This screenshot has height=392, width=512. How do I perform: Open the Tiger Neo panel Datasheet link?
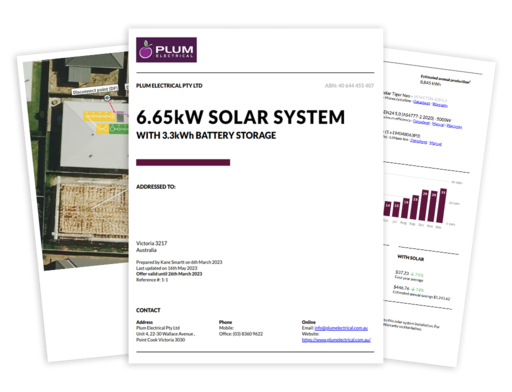pyautogui.click(x=421, y=102)
